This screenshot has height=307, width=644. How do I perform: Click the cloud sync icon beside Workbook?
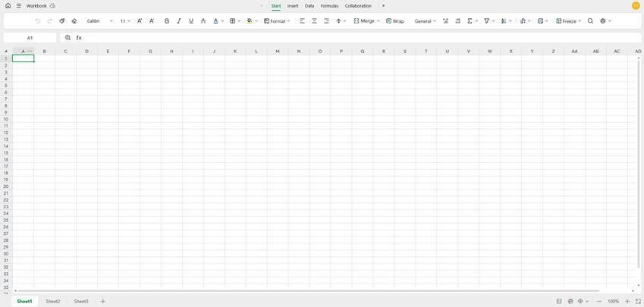[52, 6]
